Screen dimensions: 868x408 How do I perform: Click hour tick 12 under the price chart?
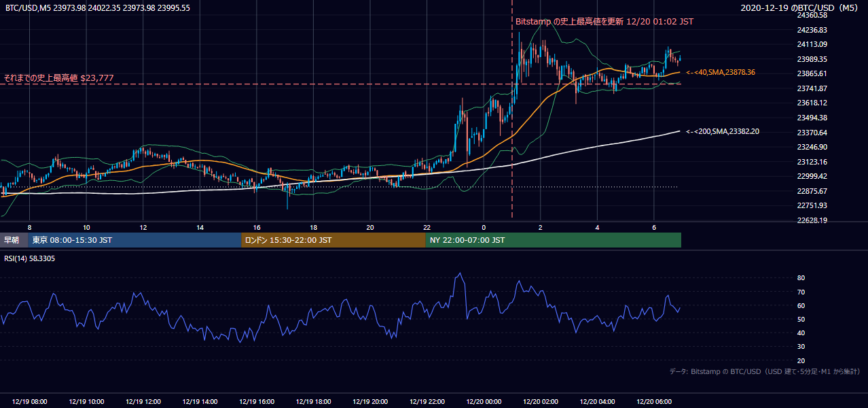click(143, 227)
